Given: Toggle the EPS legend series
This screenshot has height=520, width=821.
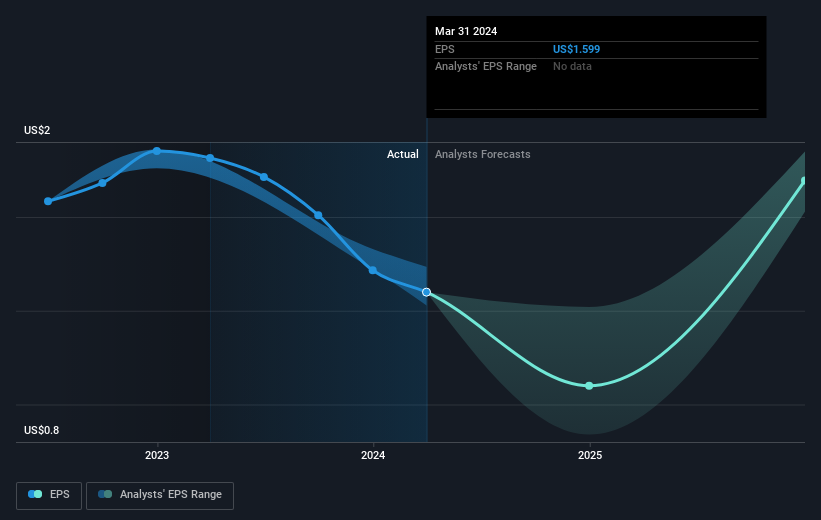Looking at the screenshot, I should 49,495.
